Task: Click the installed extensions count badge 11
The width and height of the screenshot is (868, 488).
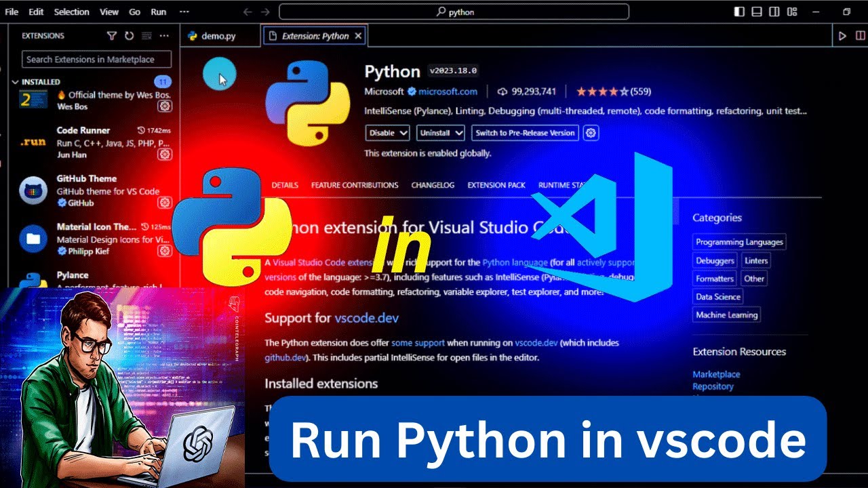Action: [x=163, y=82]
